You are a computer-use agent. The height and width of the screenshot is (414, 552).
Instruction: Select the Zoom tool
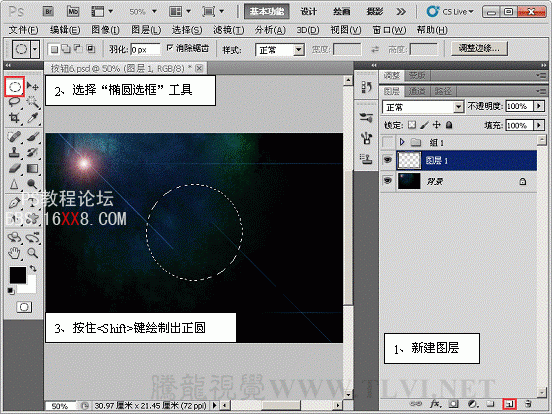(x=32, y=253)
